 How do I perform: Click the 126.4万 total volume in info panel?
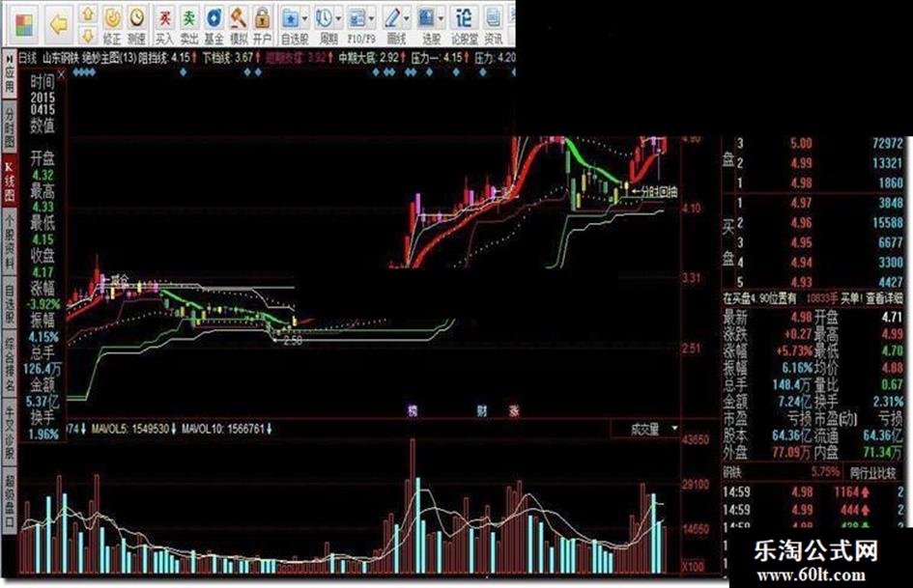[x=43, y=369]
